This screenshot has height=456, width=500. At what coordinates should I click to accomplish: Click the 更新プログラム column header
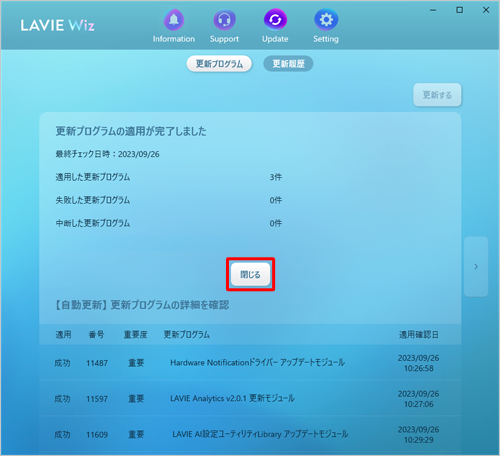click(x=186, y=335)
